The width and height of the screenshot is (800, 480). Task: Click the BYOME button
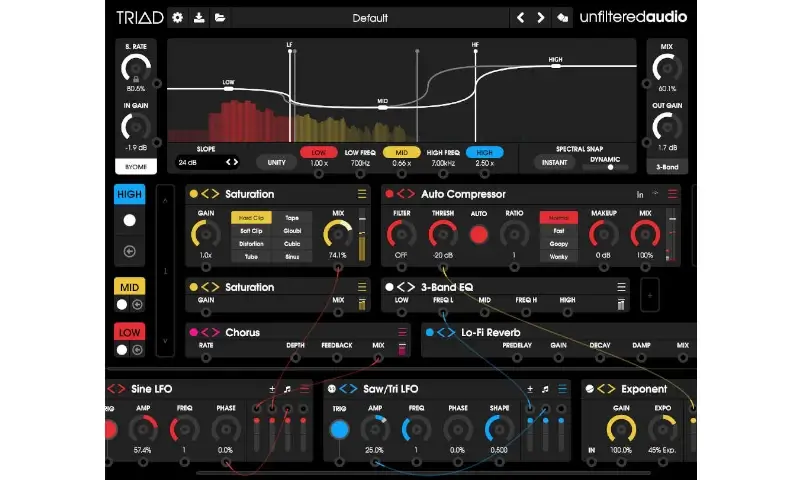(136, 167)
